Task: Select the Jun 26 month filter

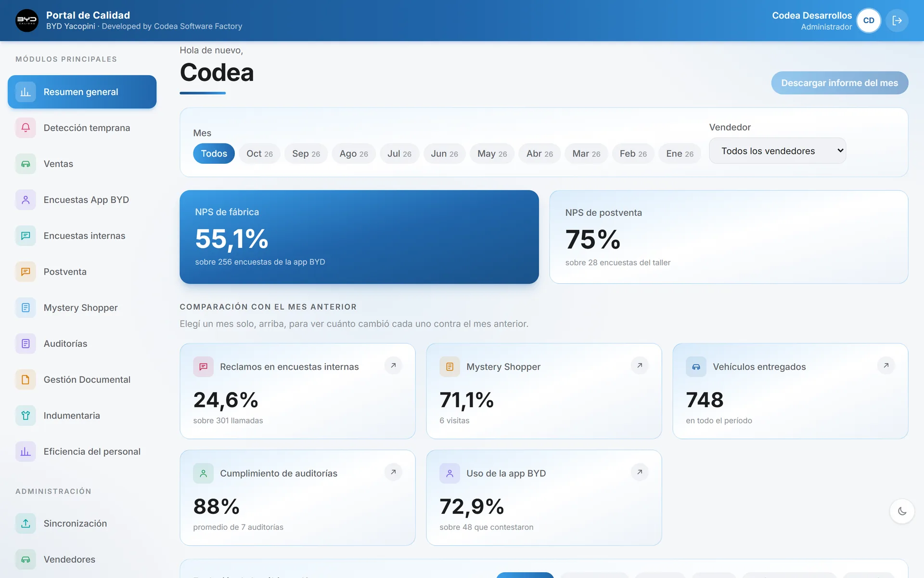Action: tap(444, 154)
